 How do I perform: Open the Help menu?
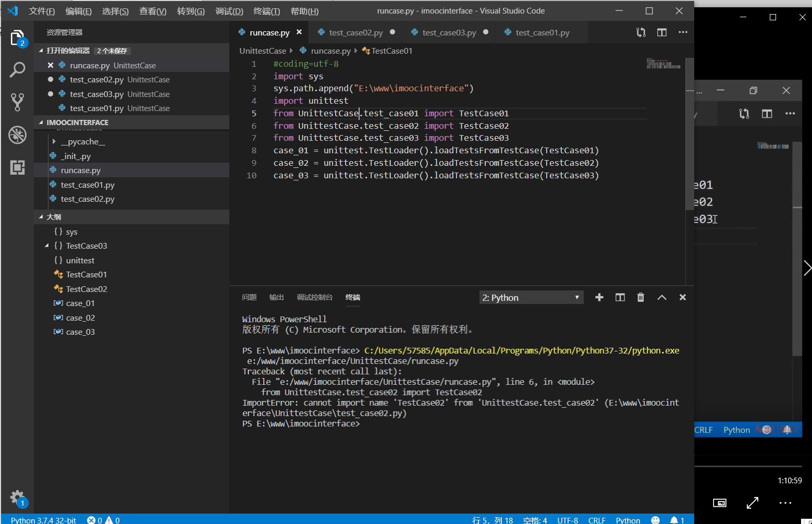[304, 11]
